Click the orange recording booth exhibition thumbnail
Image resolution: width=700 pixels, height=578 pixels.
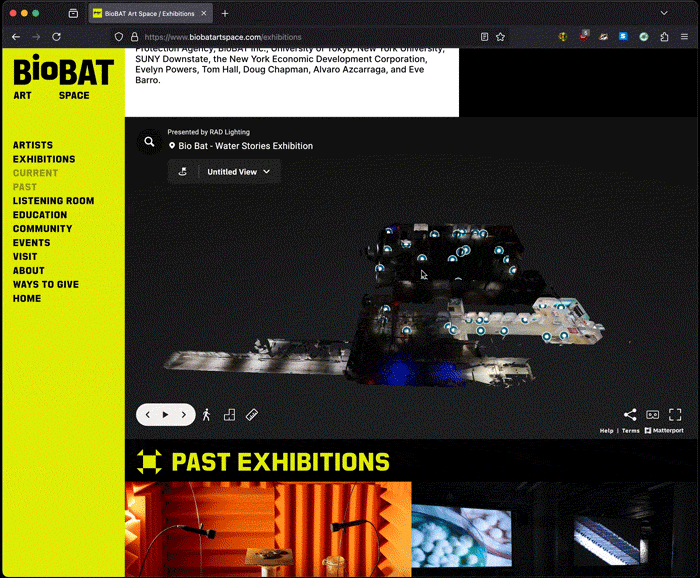pyautogui.click(x=267, y=529)
